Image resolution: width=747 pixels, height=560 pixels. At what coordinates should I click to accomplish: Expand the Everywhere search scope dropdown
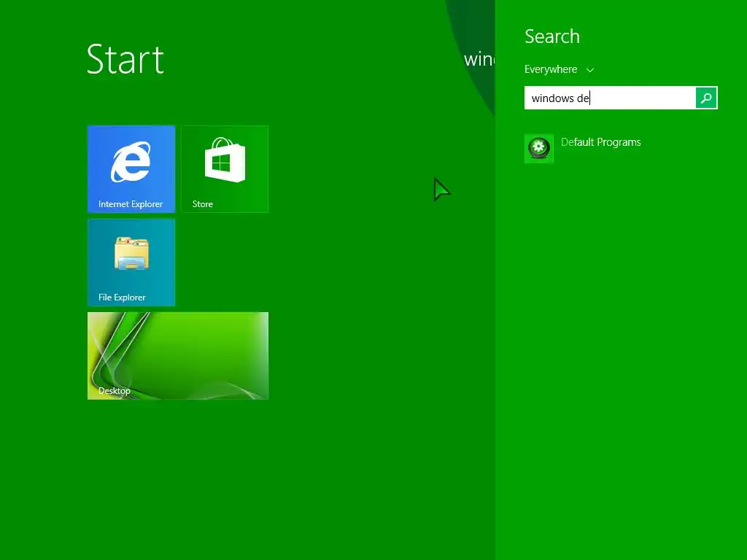559,69
